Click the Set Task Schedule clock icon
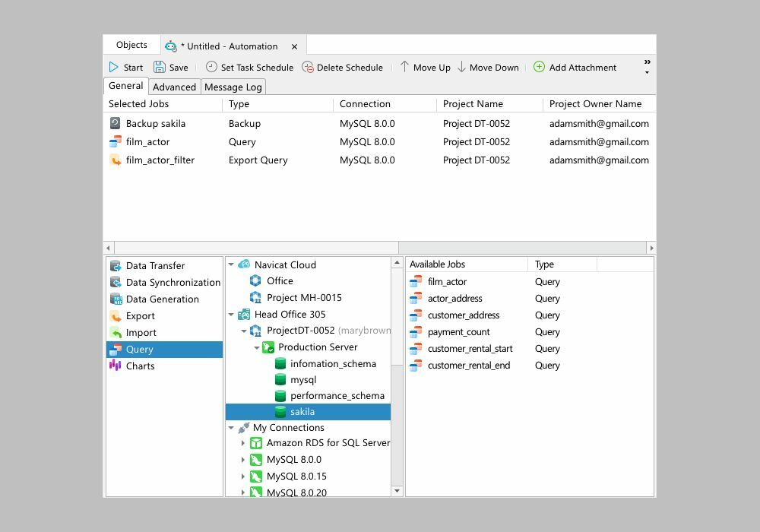The width and height of the screenshot is (760, 532). 211,66
